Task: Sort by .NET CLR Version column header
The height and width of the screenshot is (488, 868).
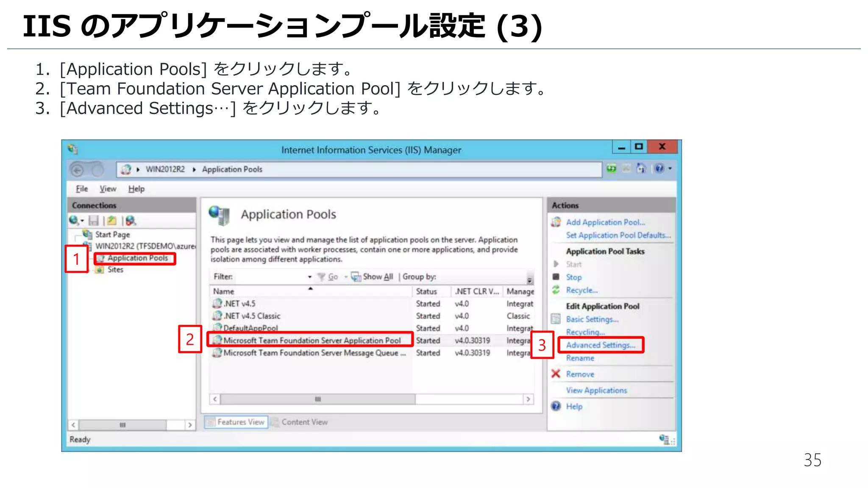Action: (x=477, y=291)
